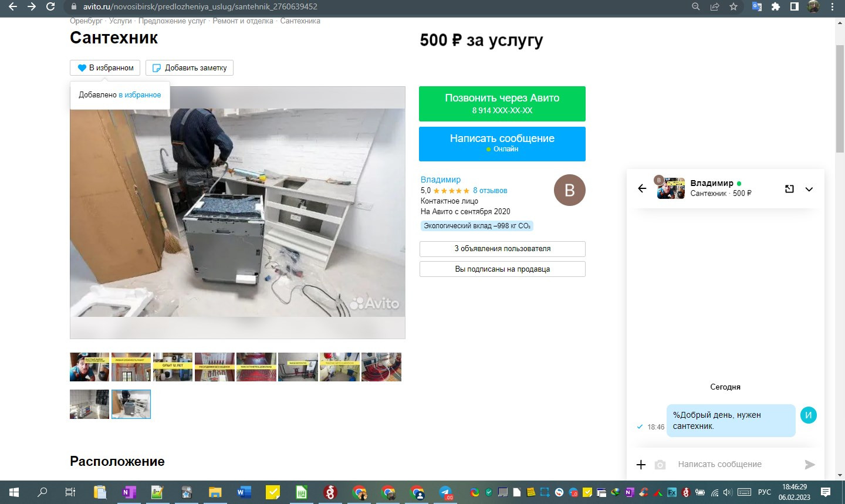Reload the page
Screen dimensions: 845x504
point(50,6)
